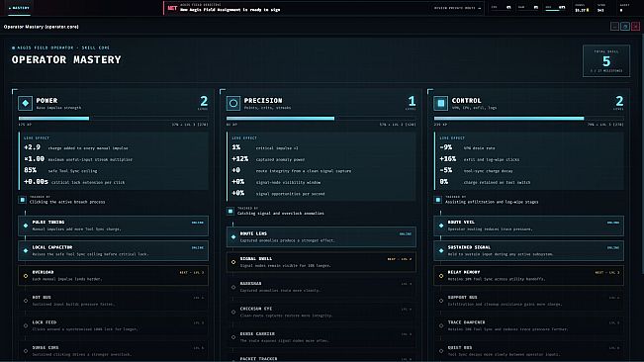Click the Precision circle icon
This screenshot has height=362, width=644.
click(233, 103)
